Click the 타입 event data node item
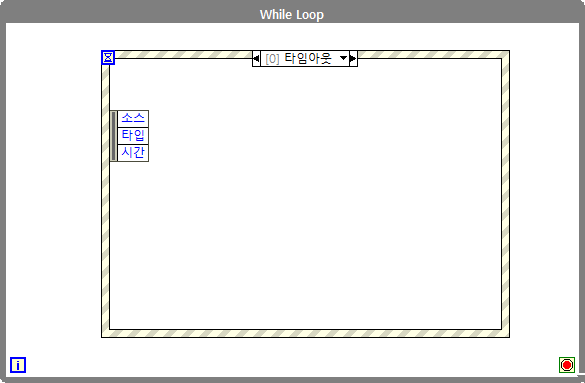Image resolution: width=585 pixels, height=383 pixels. tap(133, 135)
